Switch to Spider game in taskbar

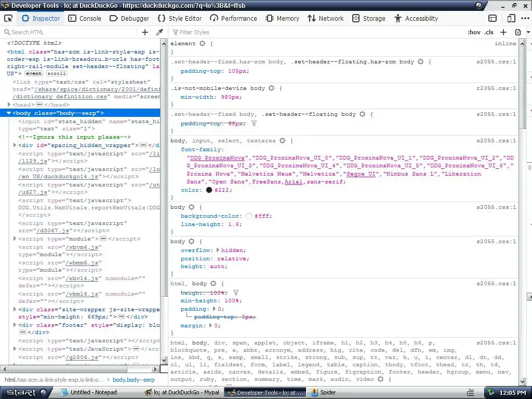pyautogui.click(x=323, y=393)
